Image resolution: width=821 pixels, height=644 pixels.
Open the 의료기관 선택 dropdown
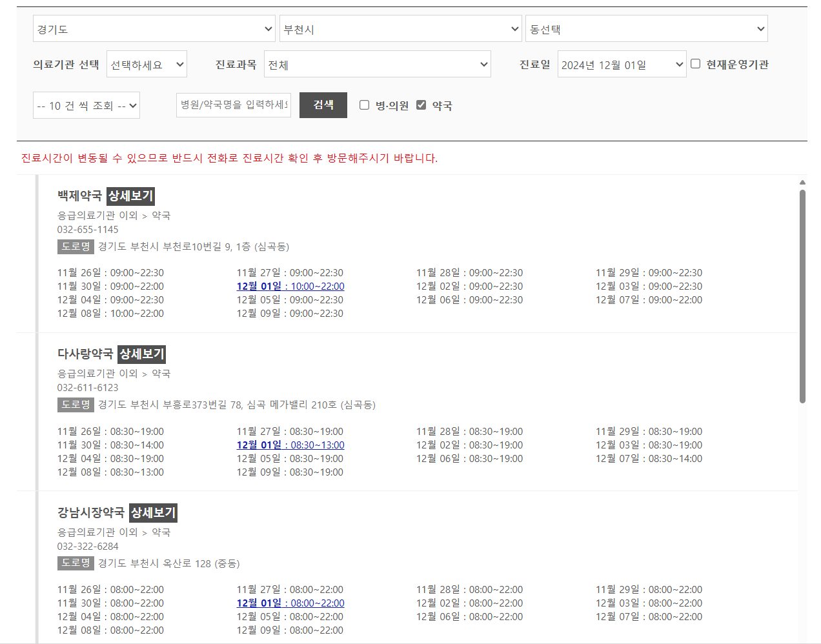[147, 64]
